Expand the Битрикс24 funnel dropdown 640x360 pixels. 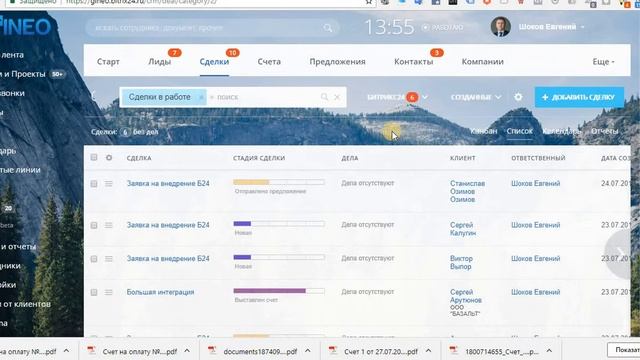pos(425,97)
